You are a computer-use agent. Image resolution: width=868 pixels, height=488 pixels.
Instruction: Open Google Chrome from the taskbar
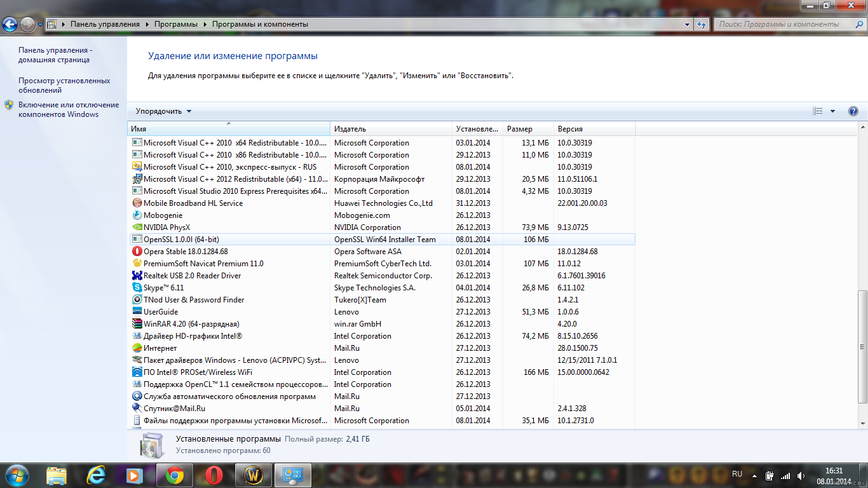pyautogui.click(x=175, y=475)
